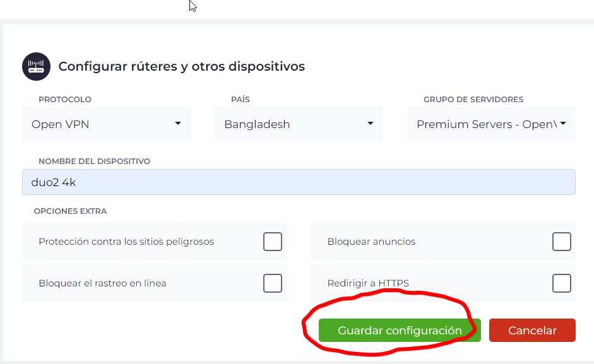Expand the País dropdown showing Bangladesh
The width and height of the screenshot is (594, 364).
tap(299, 124)
